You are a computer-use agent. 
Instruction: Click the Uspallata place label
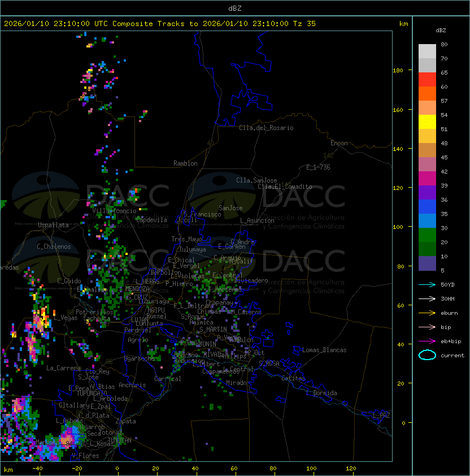point(53,225)
